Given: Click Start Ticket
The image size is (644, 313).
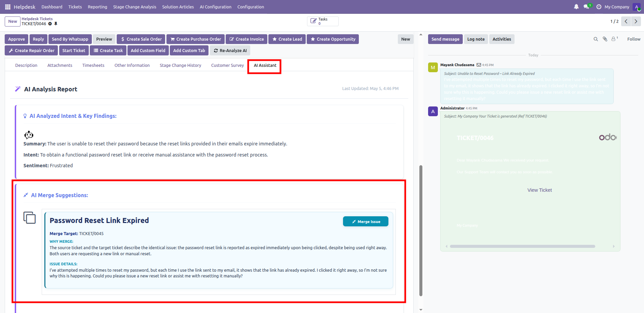Looking at the screenshot, I should (x=74, y=50).
